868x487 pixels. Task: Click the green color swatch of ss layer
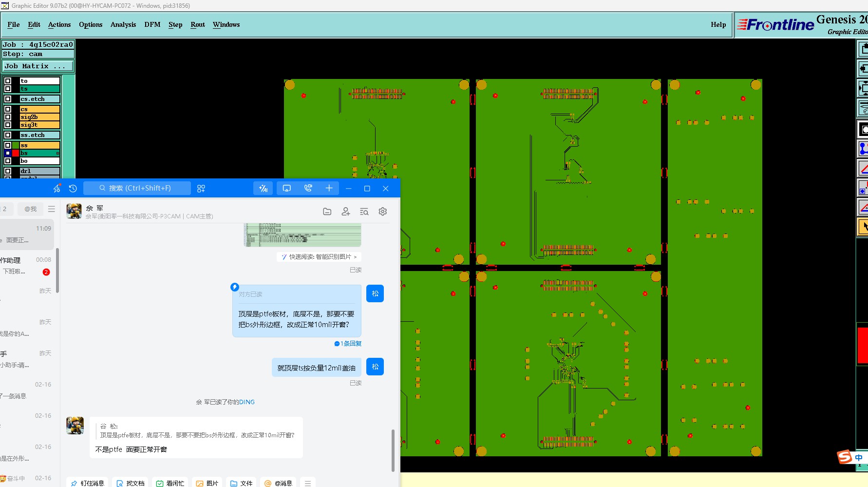(16, 145)
